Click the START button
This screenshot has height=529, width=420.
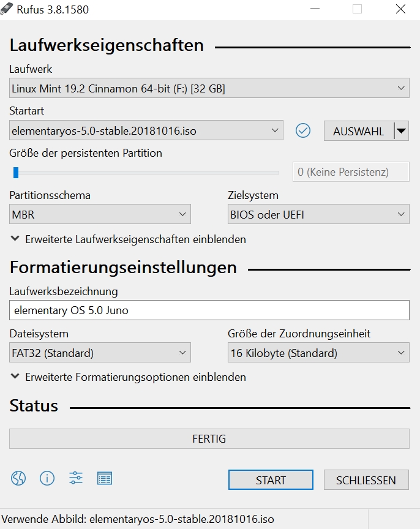coord(271,480)
